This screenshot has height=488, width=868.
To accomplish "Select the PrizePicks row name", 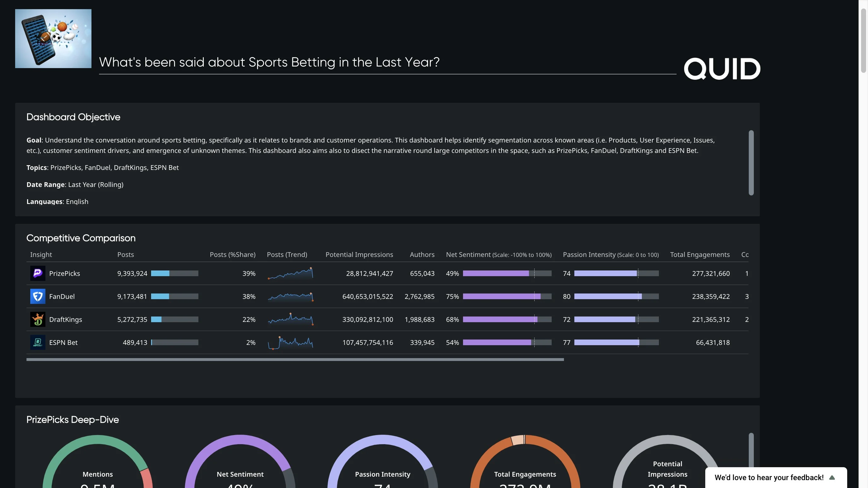I will point(65,273).
